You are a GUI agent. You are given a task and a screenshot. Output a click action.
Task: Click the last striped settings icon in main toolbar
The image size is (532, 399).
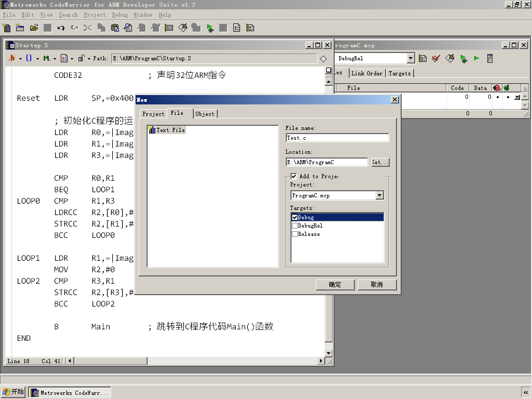(x=250, y=28)
